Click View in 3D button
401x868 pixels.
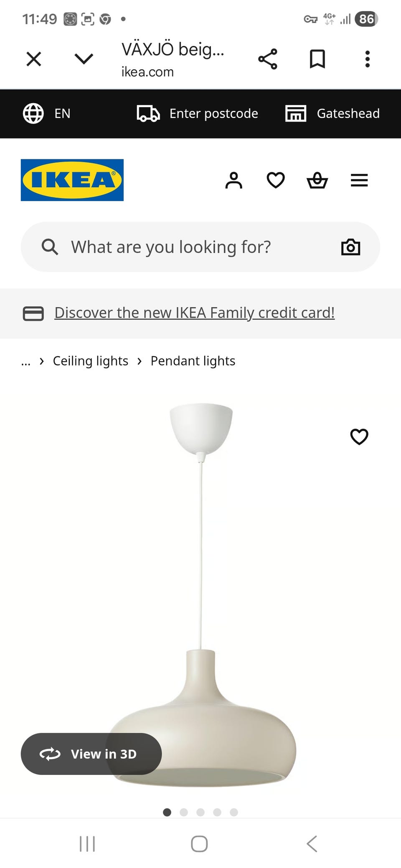pos(91,754)
